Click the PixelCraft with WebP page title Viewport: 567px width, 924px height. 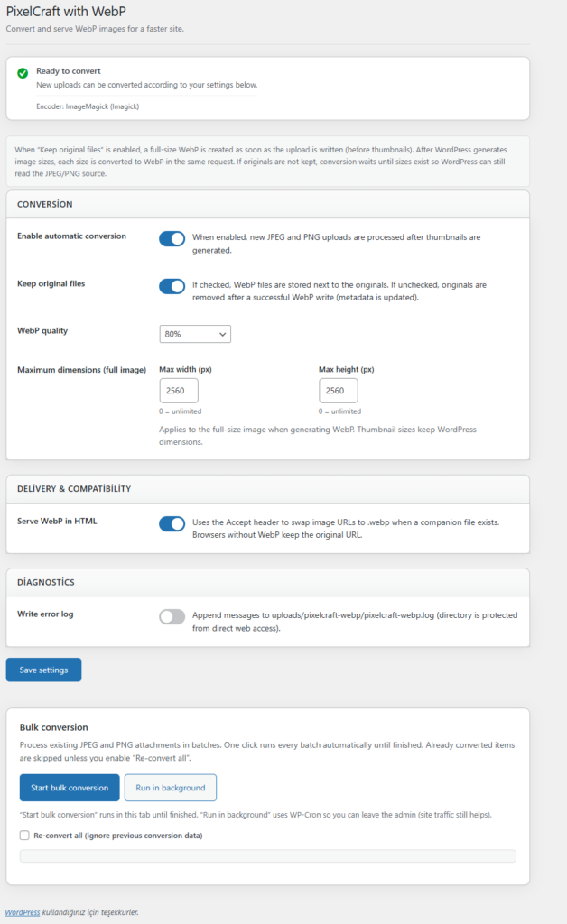(66, 11)
